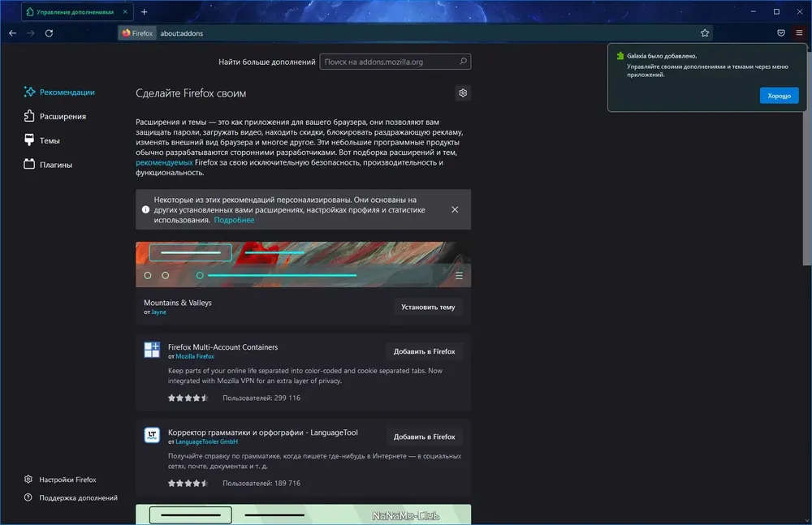The height and width of the screenshot is (525, 812).
Task: Open the add-ons tools gear menu
Action: click(463, 93)
